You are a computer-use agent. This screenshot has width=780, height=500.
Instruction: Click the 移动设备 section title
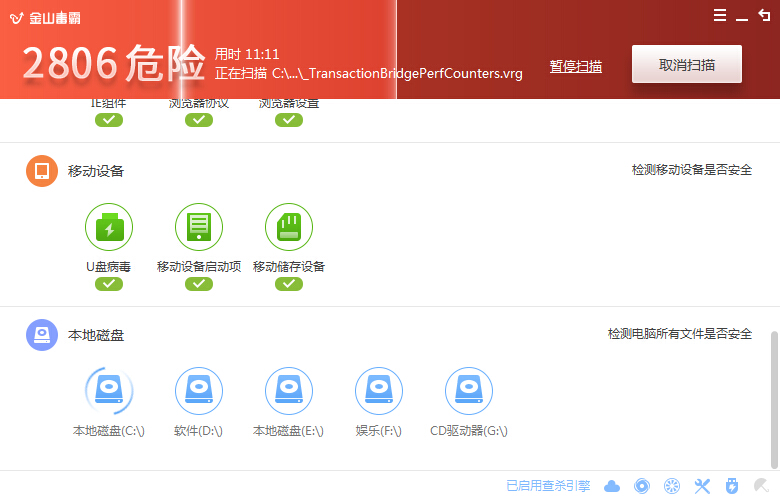tap(96, 171)
